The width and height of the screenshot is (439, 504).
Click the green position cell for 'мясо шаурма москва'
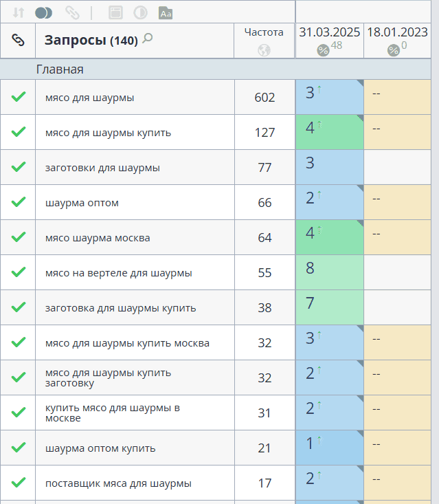tap(329, 237)
